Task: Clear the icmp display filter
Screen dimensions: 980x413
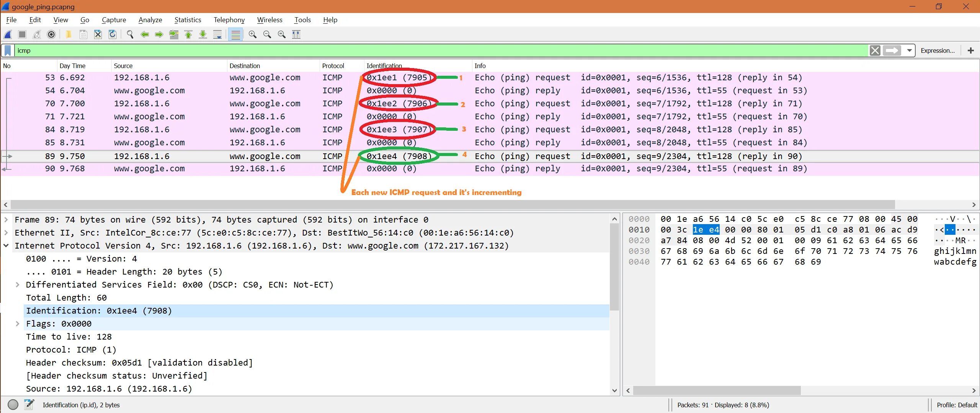Action: pos(875,50)
